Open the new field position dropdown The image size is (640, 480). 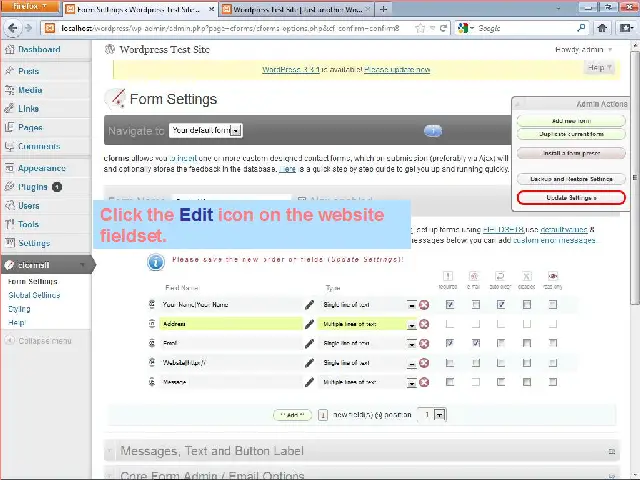(x=432, y=415)
